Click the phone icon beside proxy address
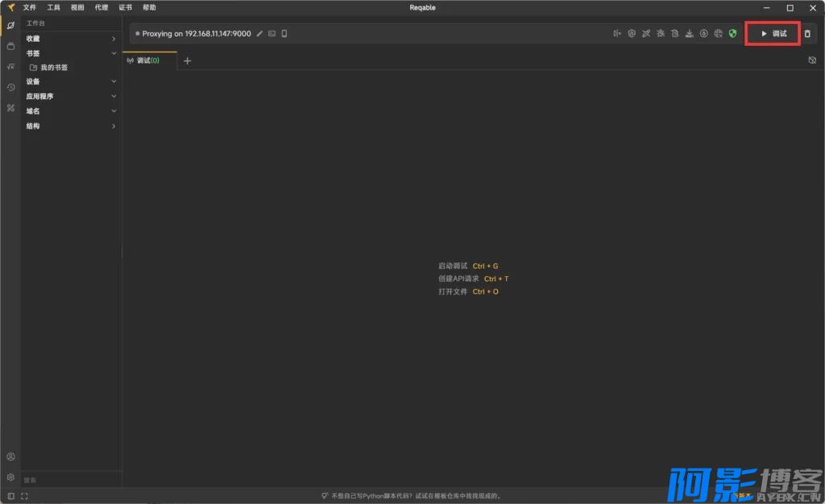 284,34
